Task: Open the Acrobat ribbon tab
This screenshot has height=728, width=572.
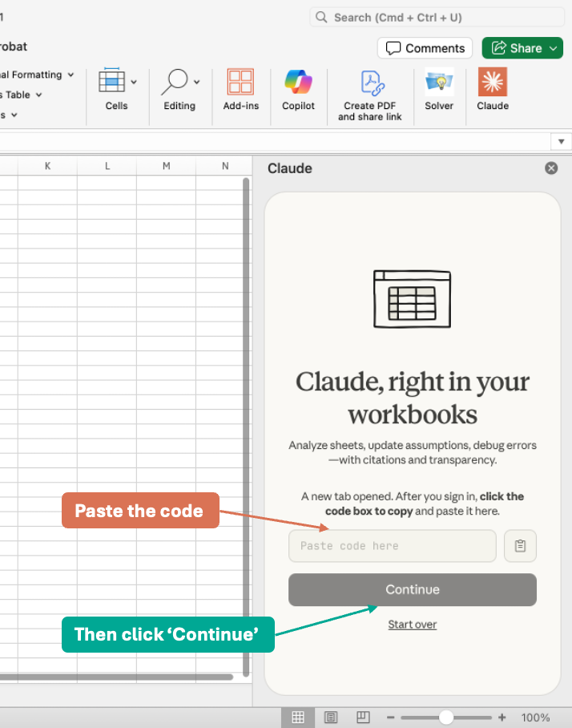Action: click(14, 47)
